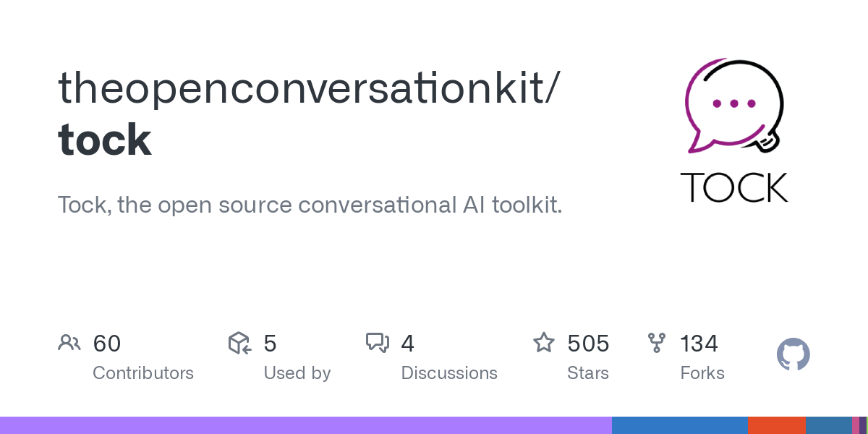
Task: Click the Contributors label
Action: pyautogui.click(x=143, y=373)
